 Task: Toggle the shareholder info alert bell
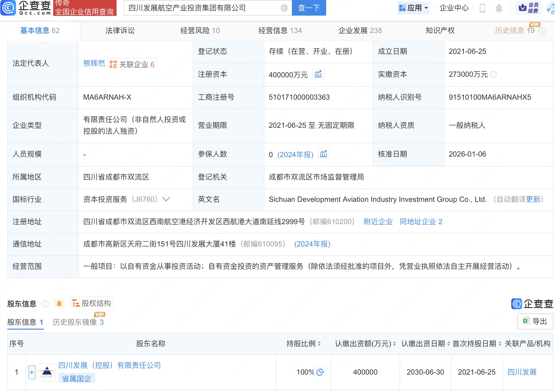point(59,303)
